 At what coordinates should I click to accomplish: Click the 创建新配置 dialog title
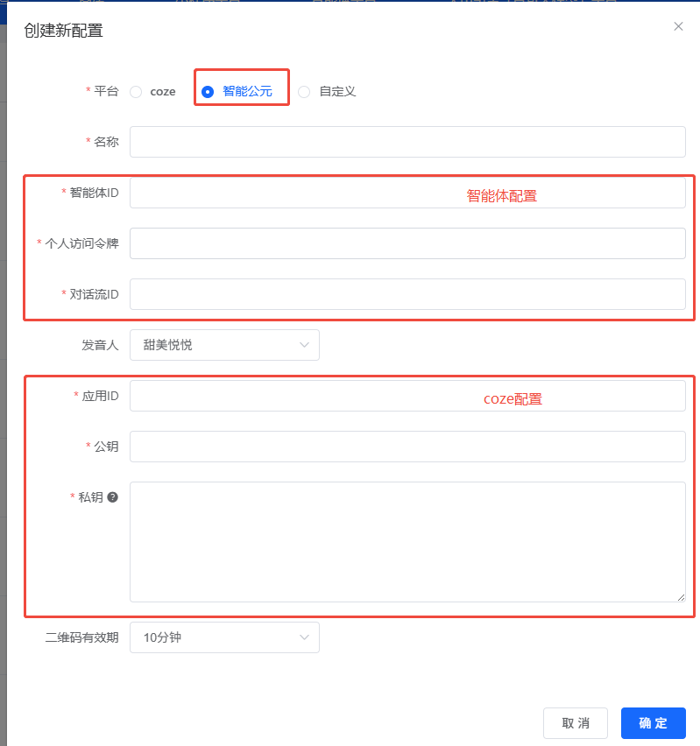click(63, 31)
